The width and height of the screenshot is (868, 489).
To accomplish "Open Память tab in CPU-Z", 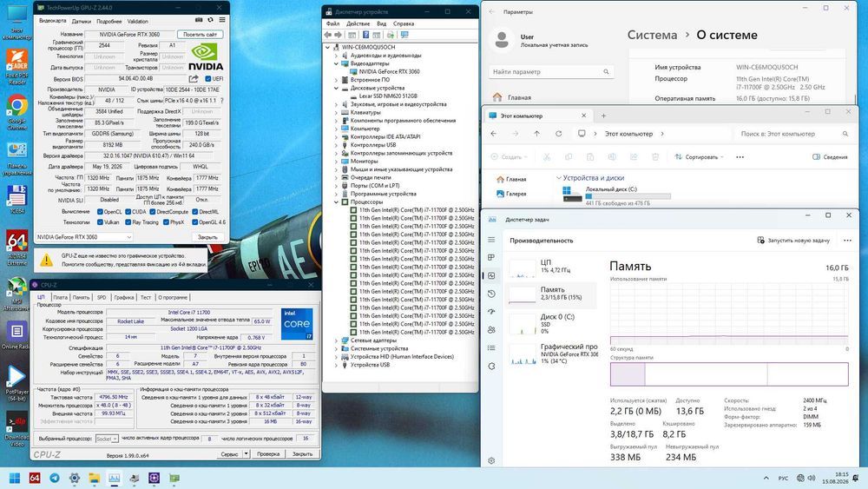I will coord(81,297).
